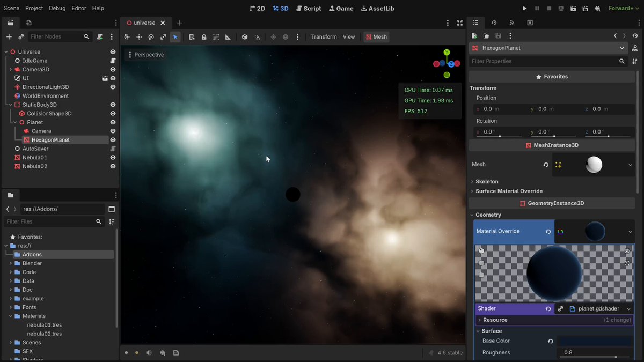Run the project with the play icon
The width and height of the screenshot is (644, 362).
(525, 8)
